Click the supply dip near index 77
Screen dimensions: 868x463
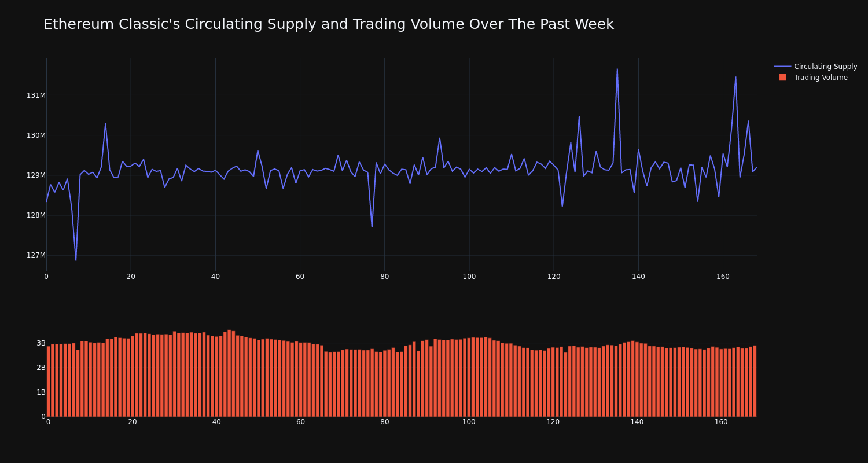pos(372,226)
